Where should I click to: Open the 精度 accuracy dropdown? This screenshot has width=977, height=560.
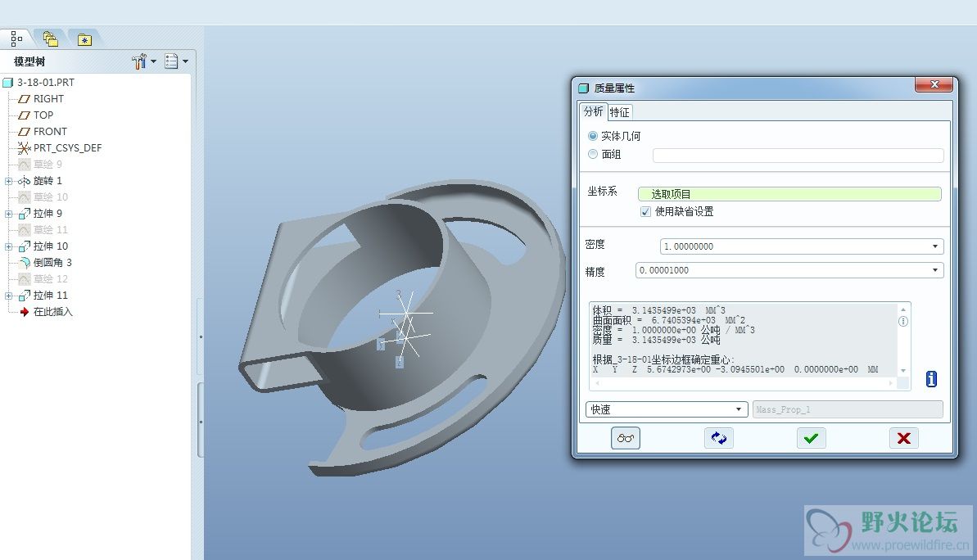click(934, 270)
